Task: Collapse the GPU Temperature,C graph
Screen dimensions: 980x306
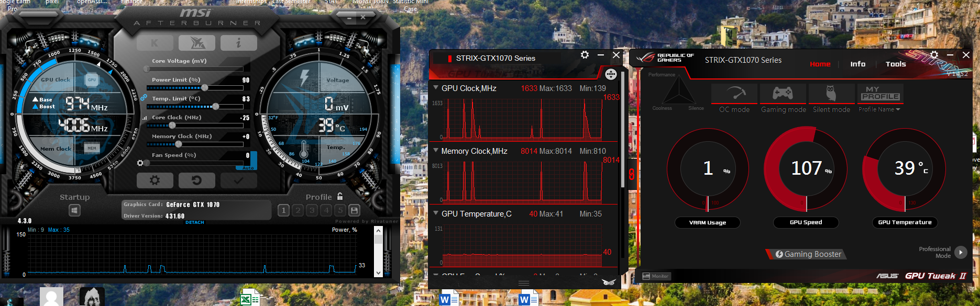Action: (436, 213)
